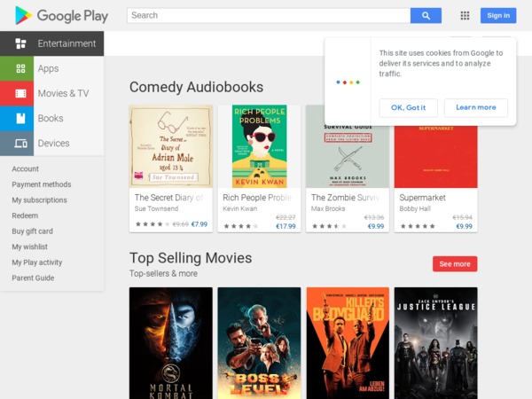Open the Rich People Problems cover
The image size is (532, 399).
(259, 146)
